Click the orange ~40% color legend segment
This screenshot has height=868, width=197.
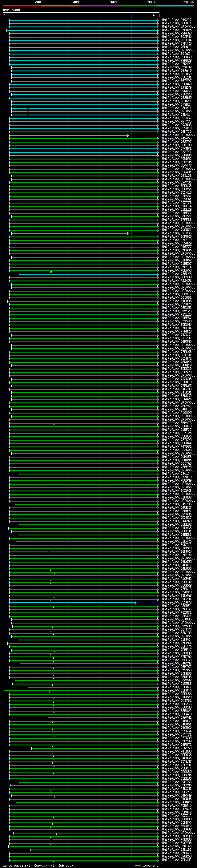(60, 6)
